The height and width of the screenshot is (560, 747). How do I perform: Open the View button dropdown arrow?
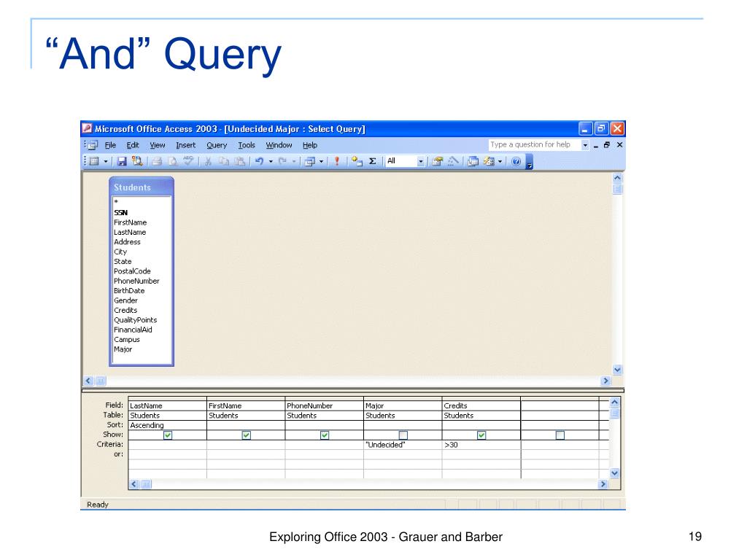tap(105, 161)
